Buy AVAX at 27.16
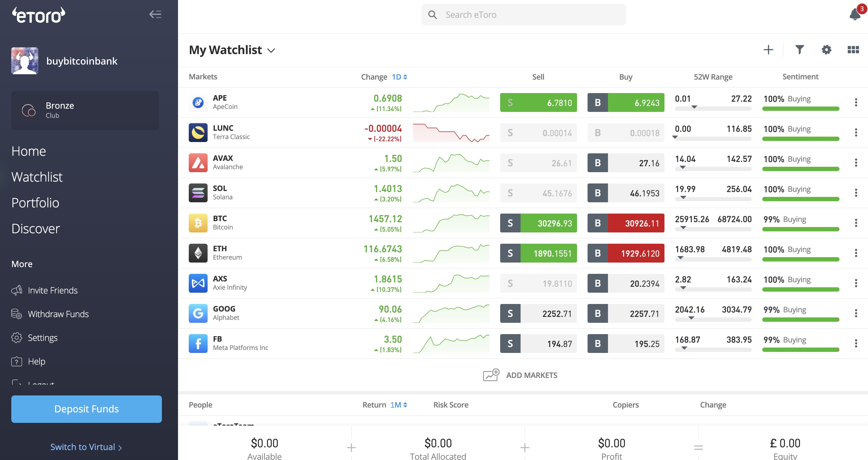This screenshot has height=460, width=868. pyautogui.click(x=626, y=163)
